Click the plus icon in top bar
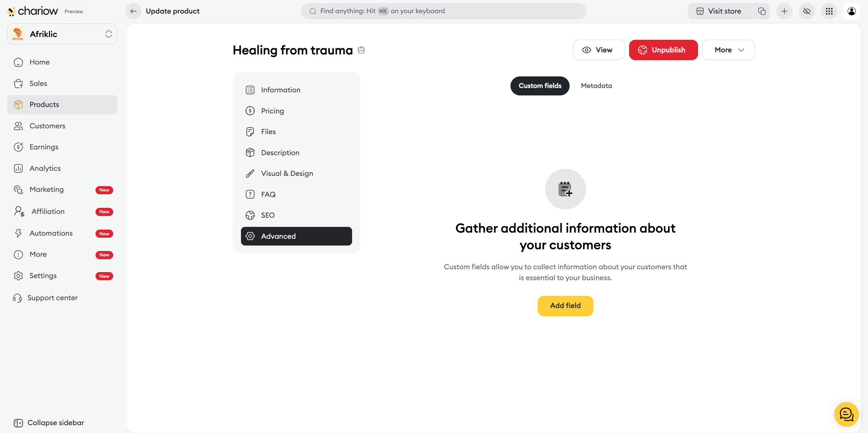The height and width of the screenshot is (433, 868). (784, 11)
